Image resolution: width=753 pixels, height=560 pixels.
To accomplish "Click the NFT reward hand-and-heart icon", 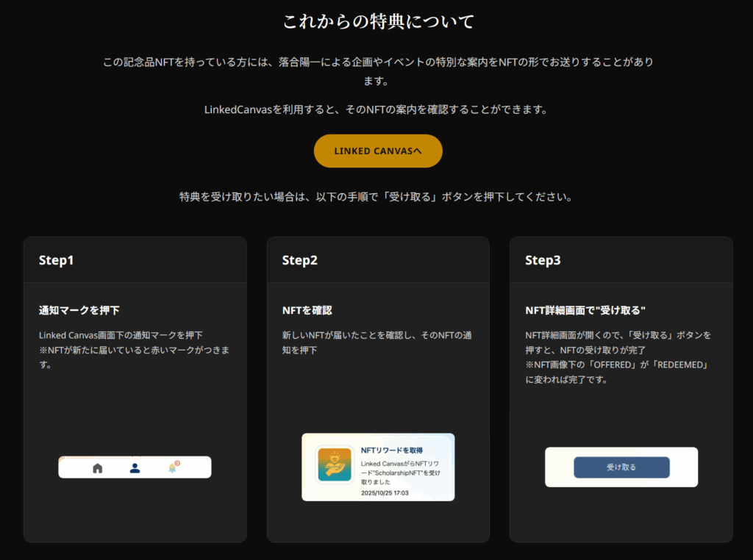I will tap(334, 464).
